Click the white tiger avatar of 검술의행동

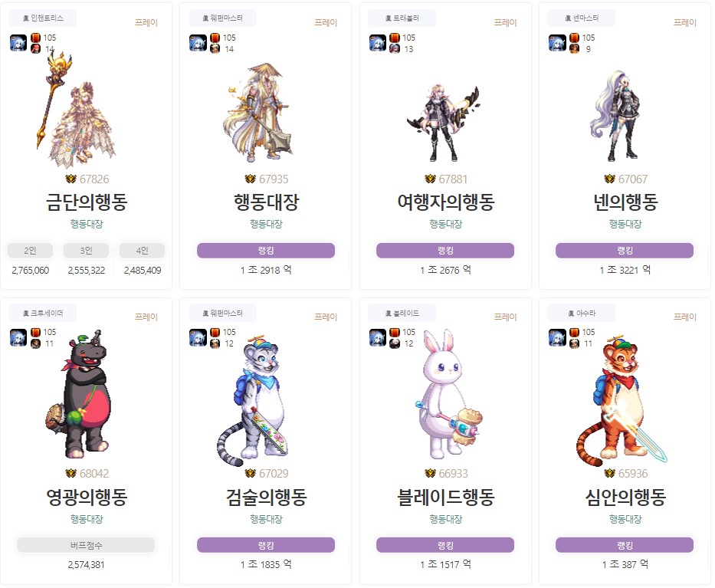[x=254, y=400]
